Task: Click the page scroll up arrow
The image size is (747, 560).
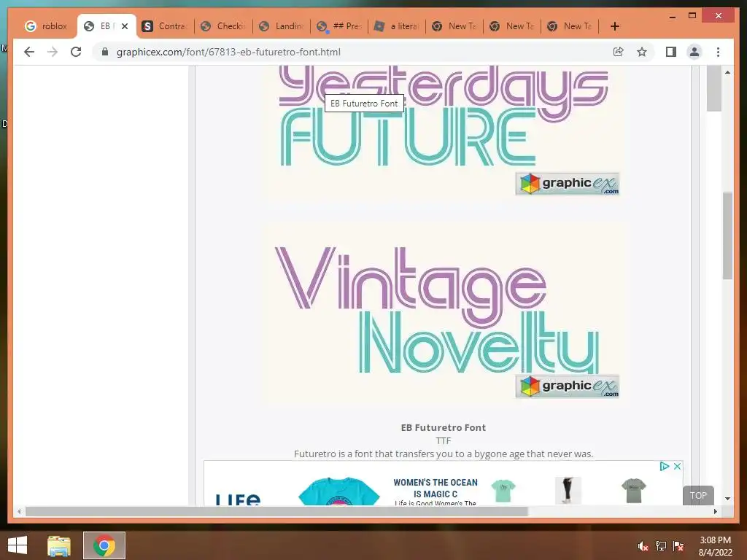Action: [x=727, y=72]
